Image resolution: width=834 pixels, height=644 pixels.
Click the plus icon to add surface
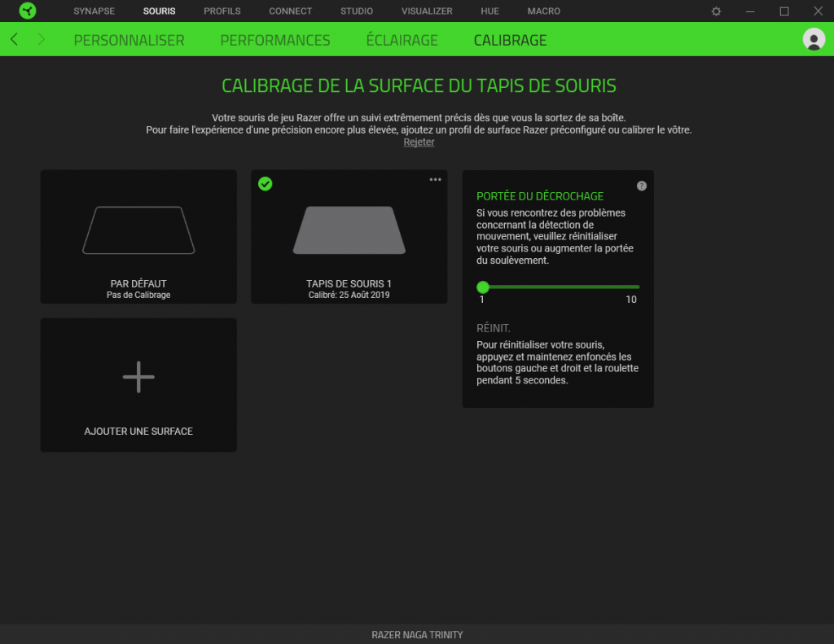138,376
